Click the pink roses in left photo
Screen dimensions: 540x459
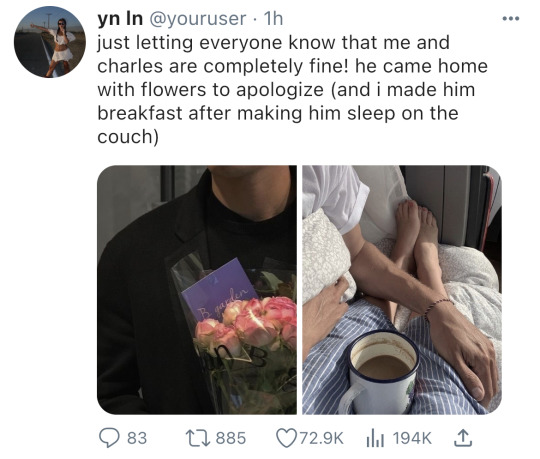(x=246, y=324)
